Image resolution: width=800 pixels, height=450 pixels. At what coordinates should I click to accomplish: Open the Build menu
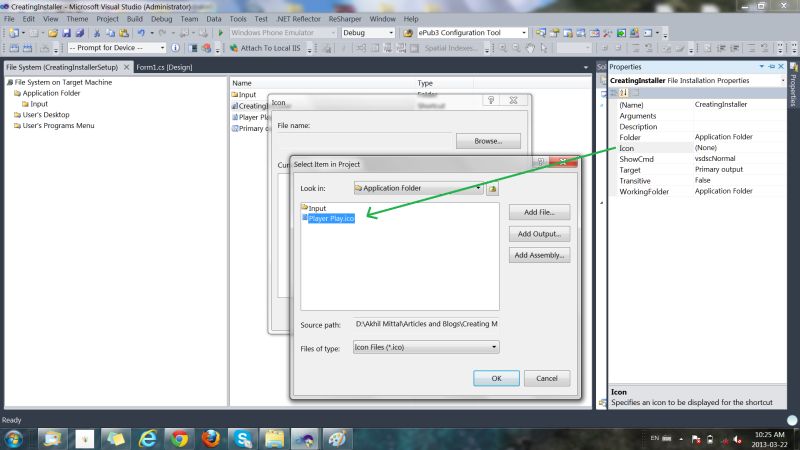pos(135,19)
